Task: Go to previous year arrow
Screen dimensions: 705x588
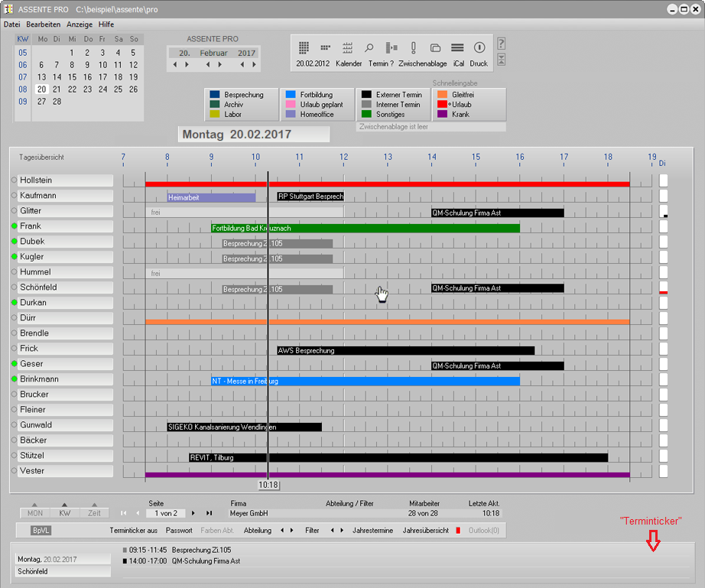Action: coord(242,65)
